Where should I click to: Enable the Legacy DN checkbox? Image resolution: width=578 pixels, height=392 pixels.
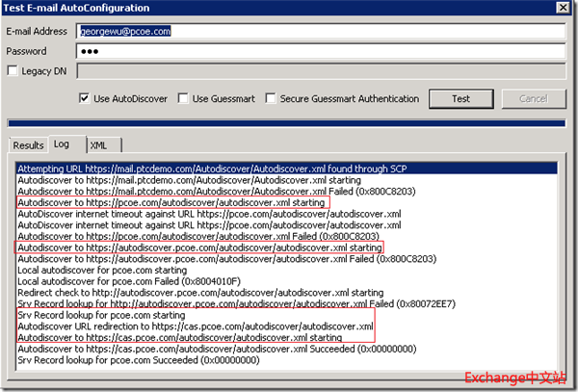coord(13,70)
